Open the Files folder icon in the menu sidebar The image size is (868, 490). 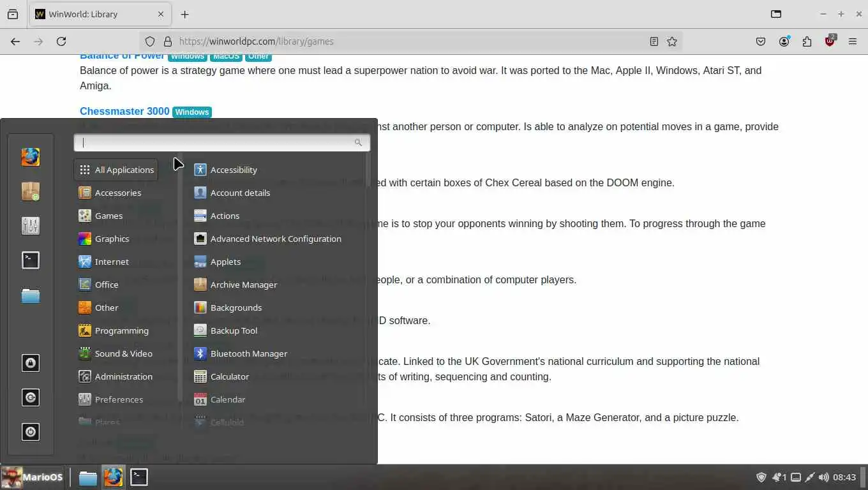point(31,295)
